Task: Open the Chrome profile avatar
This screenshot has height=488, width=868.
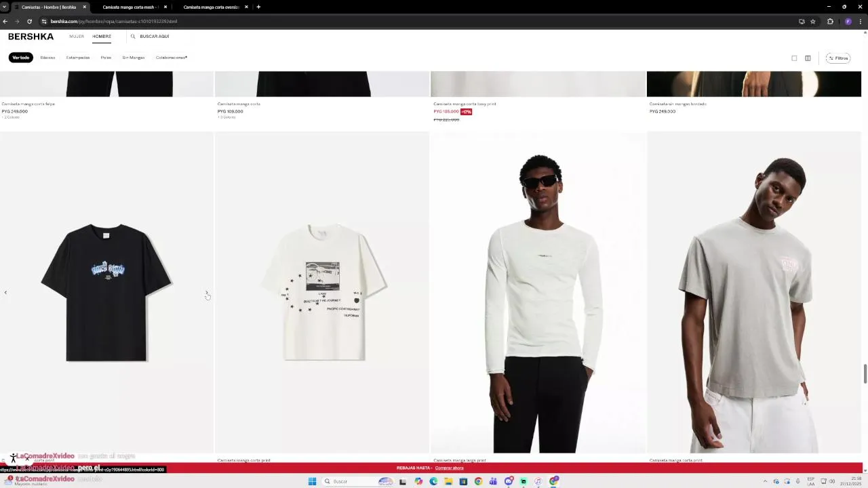Action: (x=848, y=21)
